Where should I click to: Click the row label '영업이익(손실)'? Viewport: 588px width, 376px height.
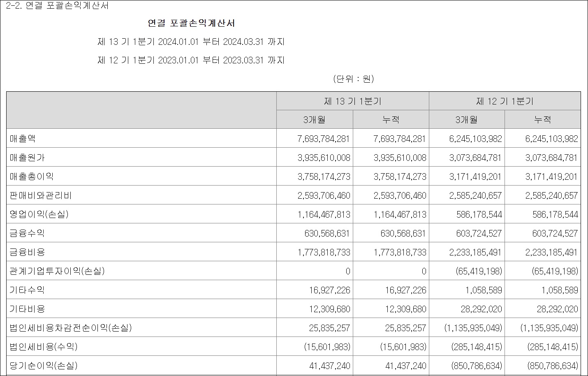tap(39, 214)
